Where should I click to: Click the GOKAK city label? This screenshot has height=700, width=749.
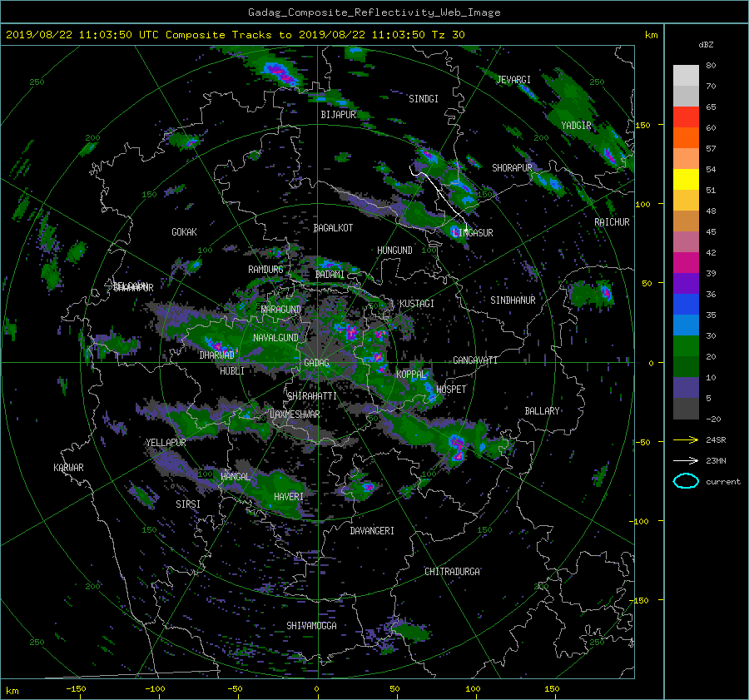click(x=184, y=232)
